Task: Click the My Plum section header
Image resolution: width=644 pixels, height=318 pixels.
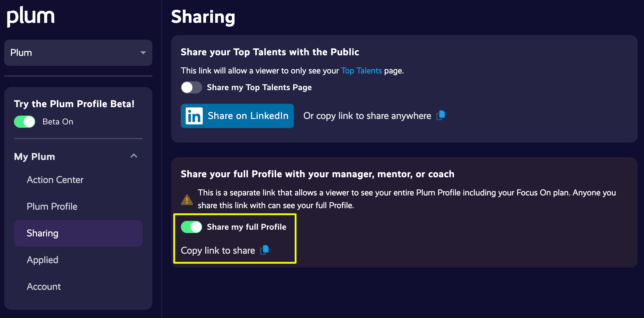Action: pyautogui.click(x=34, y=156)
